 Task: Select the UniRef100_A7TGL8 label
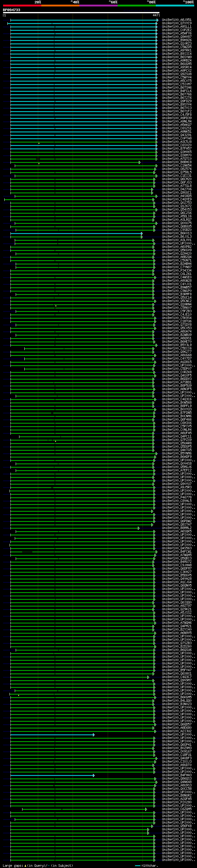(177, 186)
